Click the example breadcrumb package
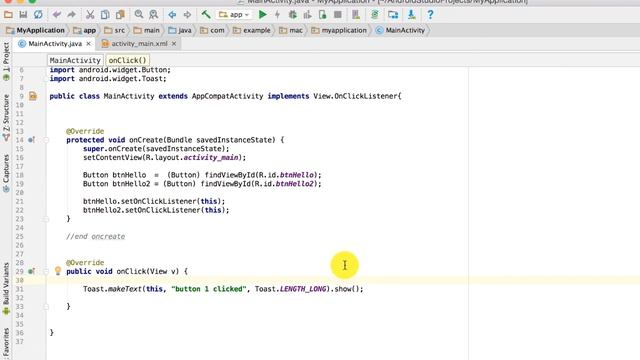 coord(251,30)
